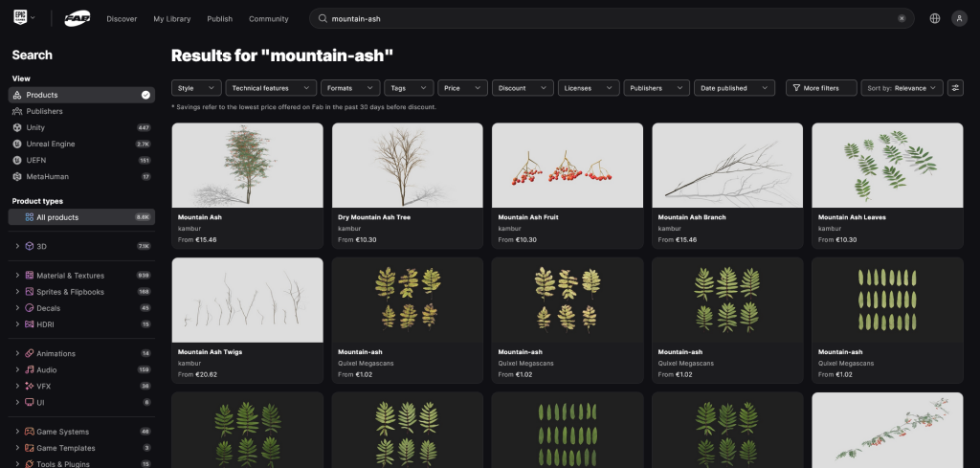Viewport: 980px width, 468px height.
Task: Toggle the Products view checkmark
Action: pyautogui.click(x=145, y=95)
